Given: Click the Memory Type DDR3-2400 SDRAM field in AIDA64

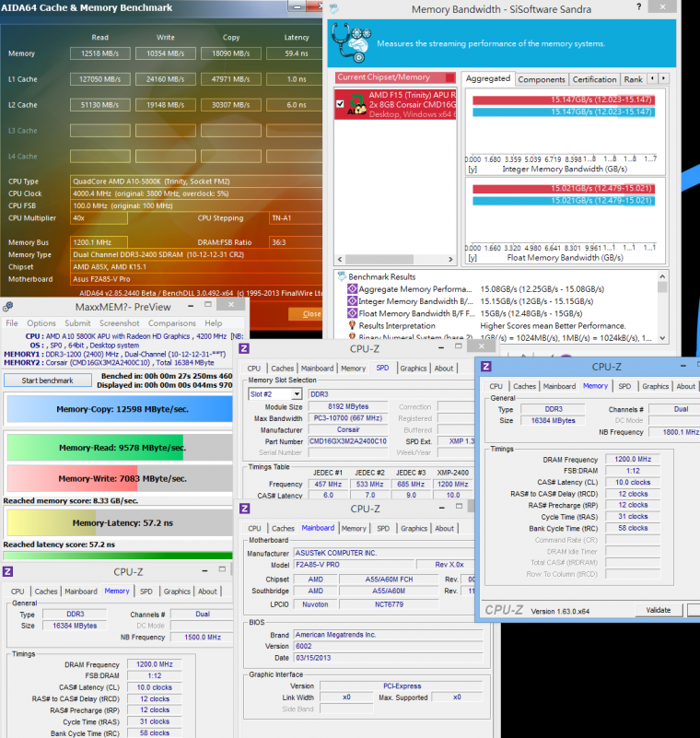Looking at the screenshot, I should click(196, 254).
